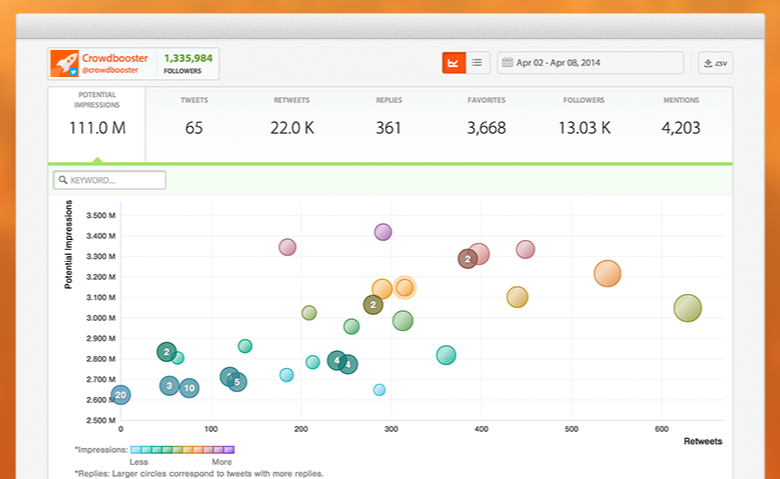780x479 pixels.
Task: Switch to chart view icon
Action: [453, 63]
